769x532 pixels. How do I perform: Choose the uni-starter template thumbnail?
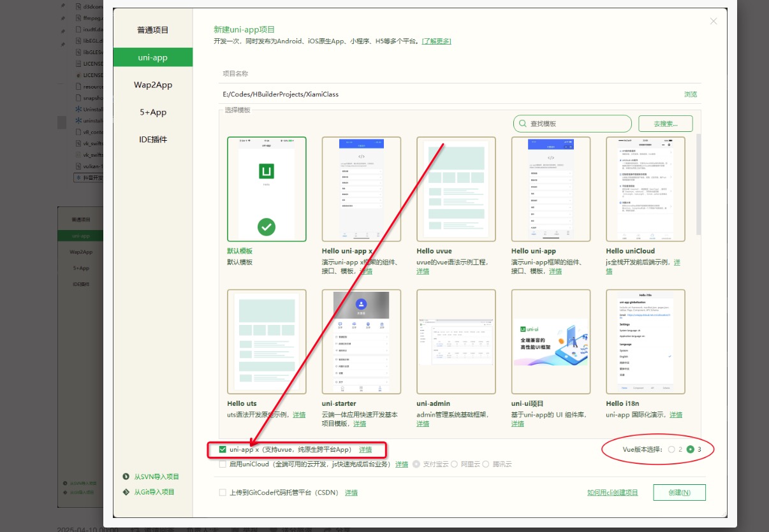362,341
